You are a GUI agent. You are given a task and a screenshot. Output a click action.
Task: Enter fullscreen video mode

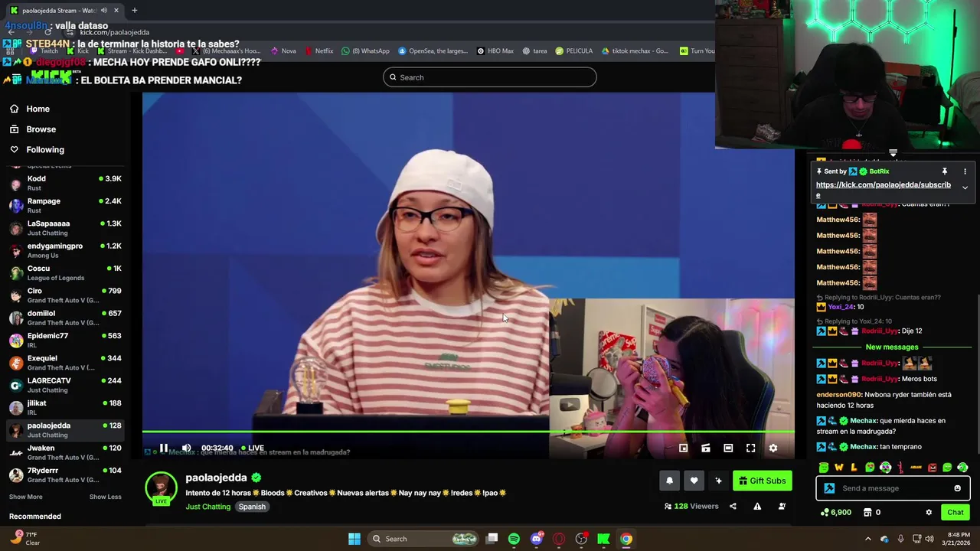coord(750,448)
